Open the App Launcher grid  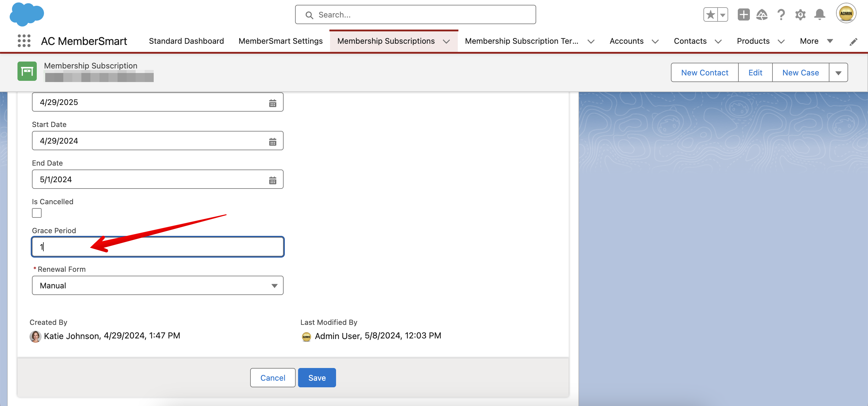pyautogui.click(x=24, y=41)
